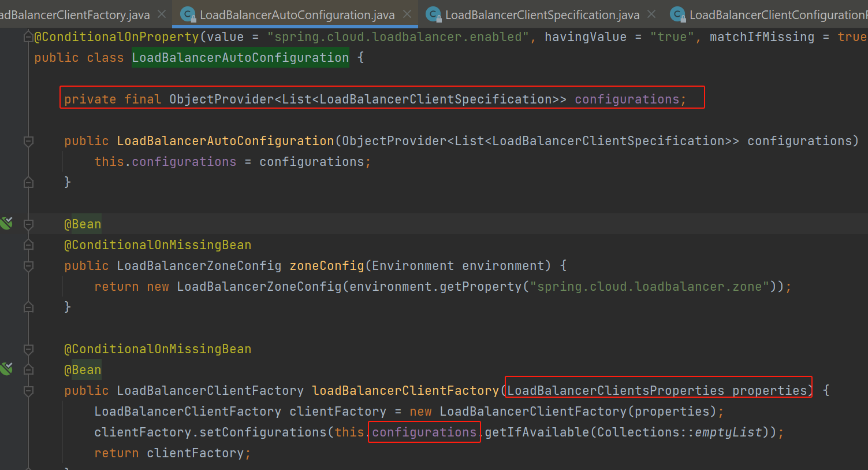The width and height of the screenshot is (868, 470).
Task: Click the havingValue attribute
Action: tap(586, 37)
